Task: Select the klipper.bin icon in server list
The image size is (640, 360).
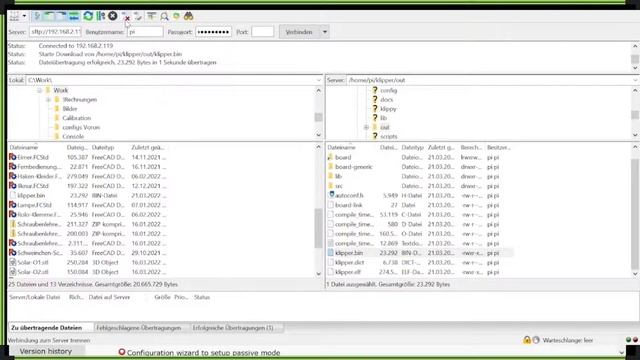Action: click(x=331, y=253)
